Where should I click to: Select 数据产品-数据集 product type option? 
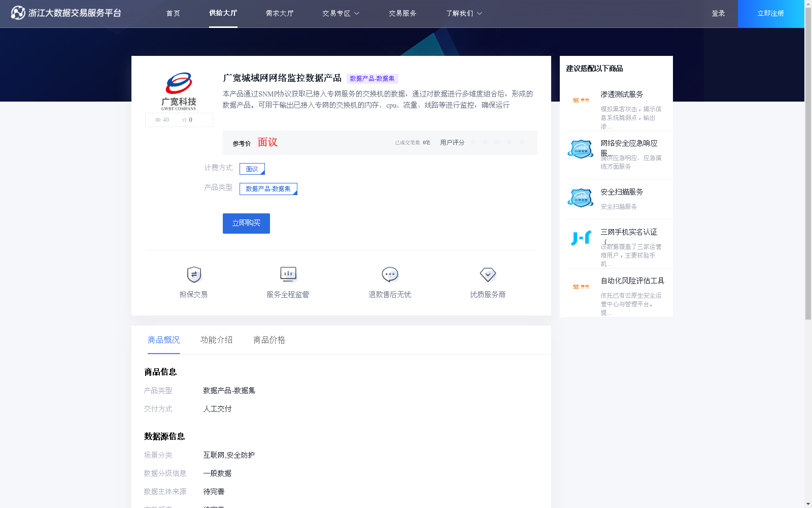(268, 189)
